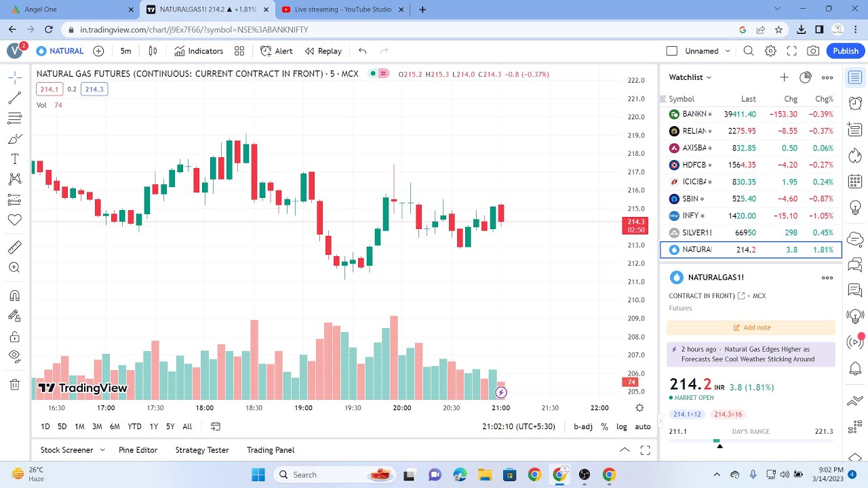Select the brush drawing tool
This screenshot has height=488, width=868.
tap(14, 139)
